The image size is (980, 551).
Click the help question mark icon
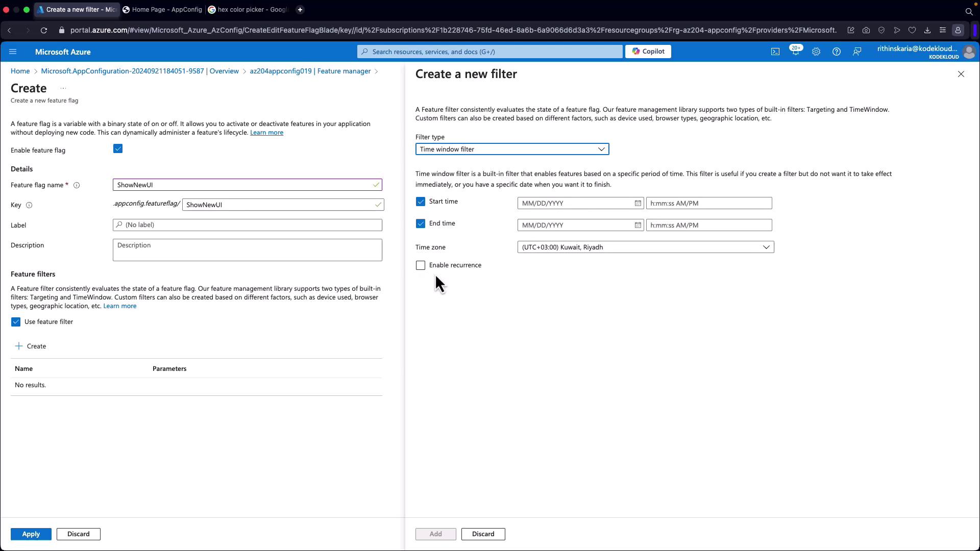click(836, 52)
